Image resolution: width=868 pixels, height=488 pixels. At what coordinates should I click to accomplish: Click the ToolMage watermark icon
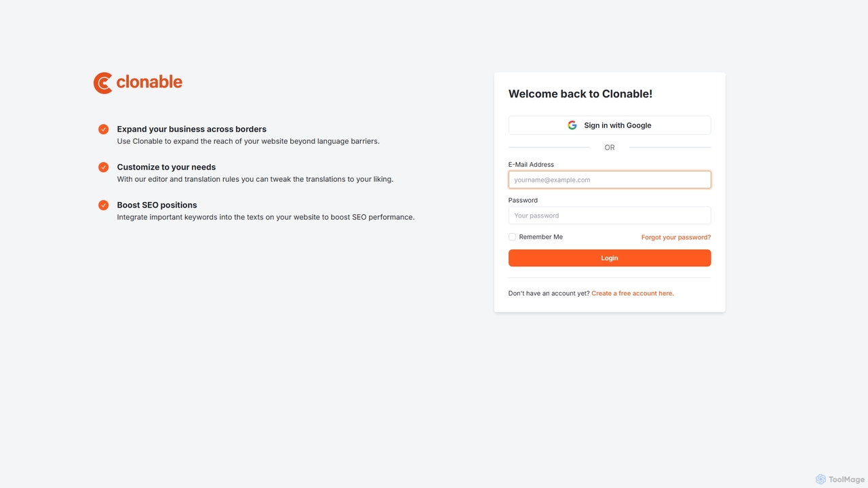point(821,479)
